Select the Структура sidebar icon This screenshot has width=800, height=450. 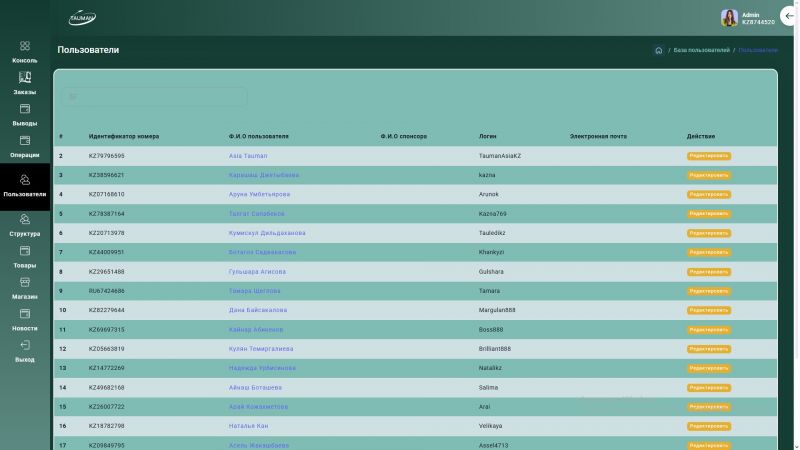coord(25,219)
